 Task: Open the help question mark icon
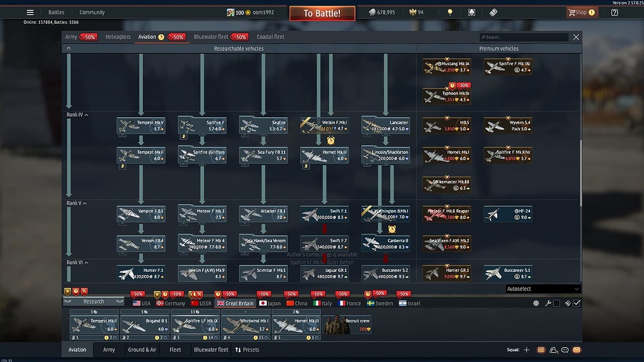click(614, 12)
